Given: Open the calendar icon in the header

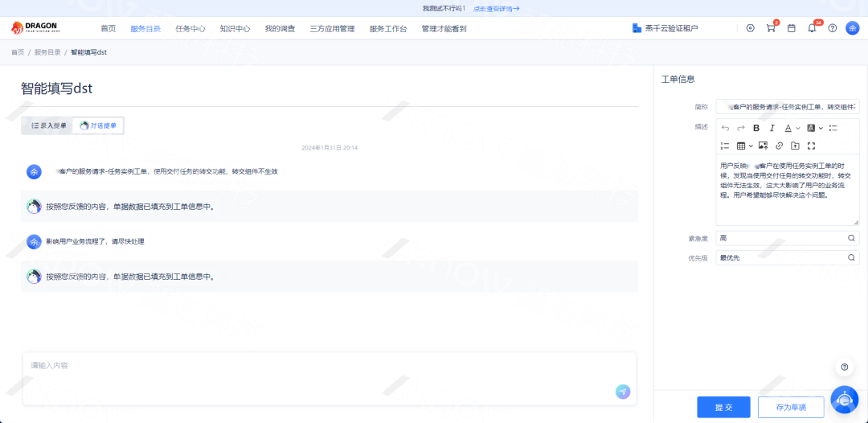Looking at the screenshot, I should click(792, 28).
